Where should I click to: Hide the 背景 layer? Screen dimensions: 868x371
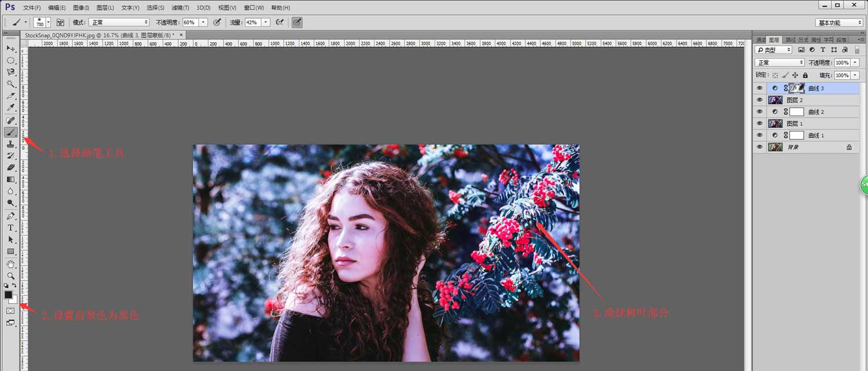pos(760,147)
